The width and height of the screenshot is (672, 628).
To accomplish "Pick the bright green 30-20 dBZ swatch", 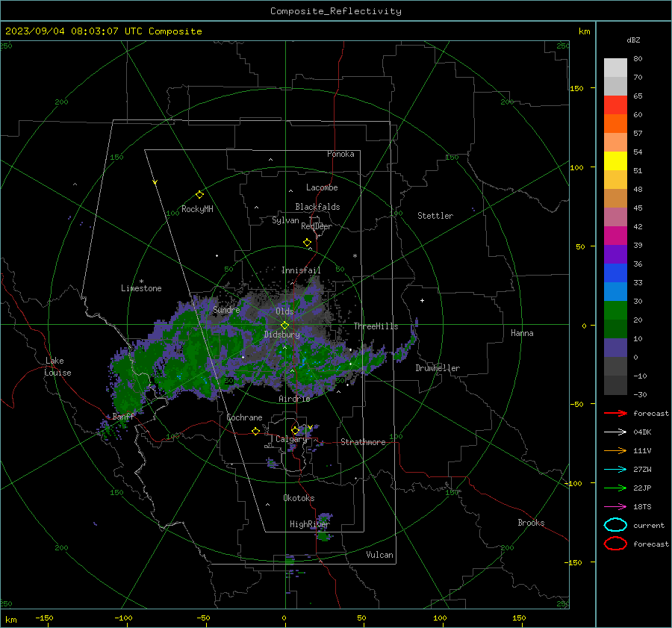I will pyautogui.click(x=615, y=311).
